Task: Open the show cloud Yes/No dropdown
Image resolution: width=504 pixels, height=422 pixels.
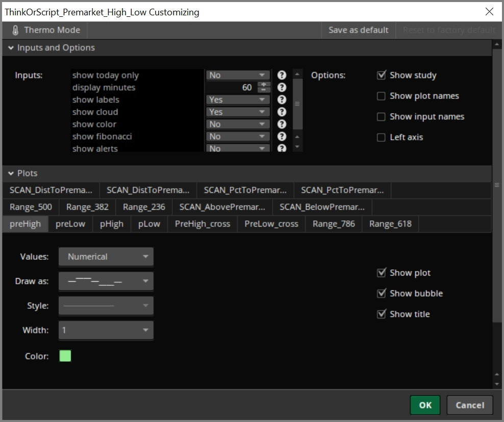Action: (x=238, y=112)
